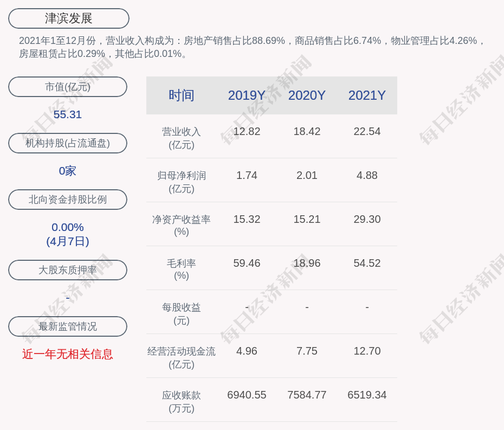Select the 净资产收益率 (%) row label
Viewport: 504px width, 430px height.
click(182, 226)
